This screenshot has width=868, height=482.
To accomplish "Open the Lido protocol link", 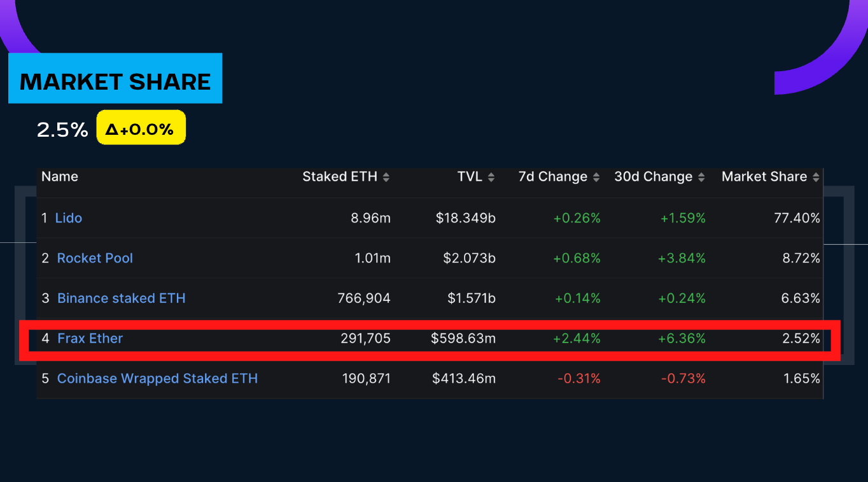I will coord(69,218).
